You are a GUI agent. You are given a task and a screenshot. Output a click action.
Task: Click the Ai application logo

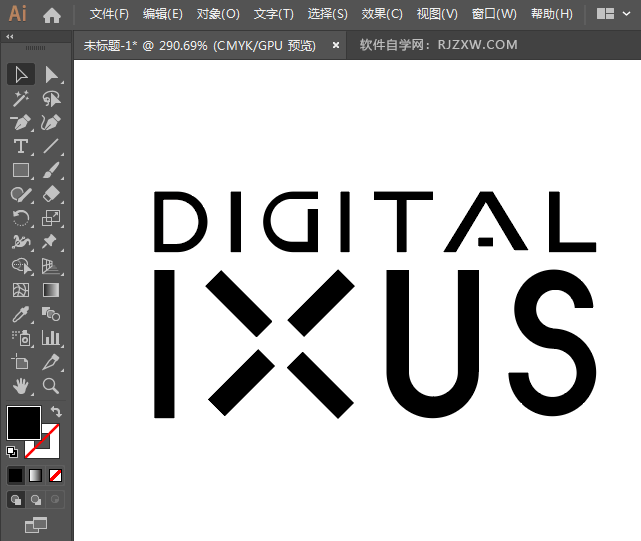[x=18, y=14]
